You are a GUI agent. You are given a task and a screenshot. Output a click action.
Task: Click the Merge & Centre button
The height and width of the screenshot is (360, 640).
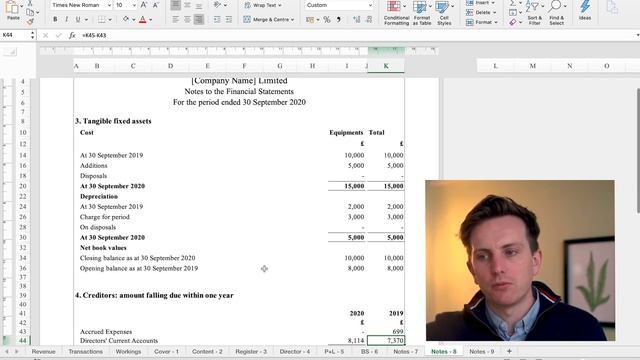[x=269, y=19]
